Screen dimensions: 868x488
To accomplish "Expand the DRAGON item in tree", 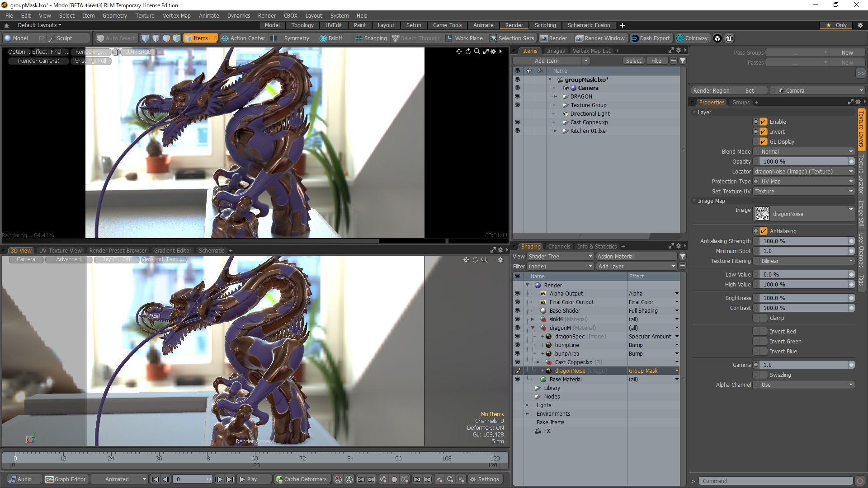I will click(556, 97).
